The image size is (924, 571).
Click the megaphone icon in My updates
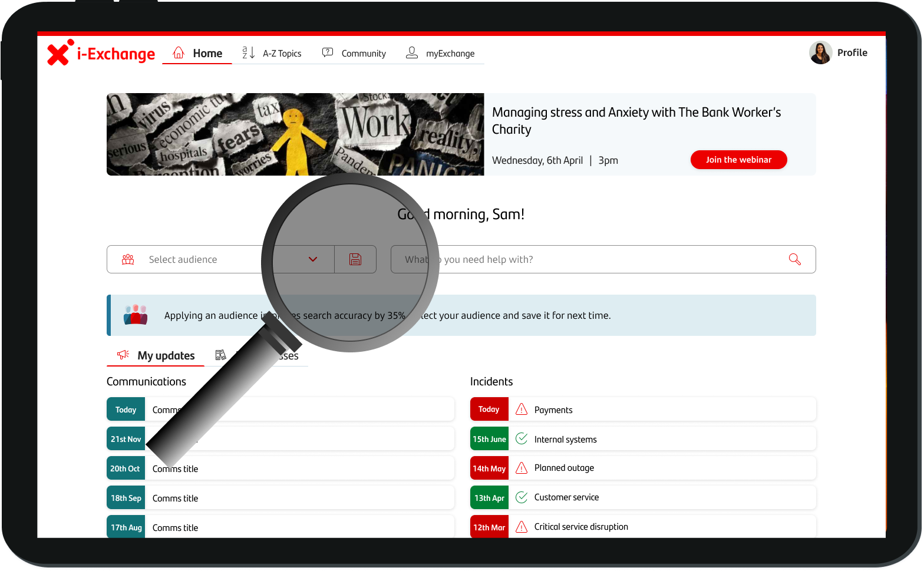(x=123, y=355)
